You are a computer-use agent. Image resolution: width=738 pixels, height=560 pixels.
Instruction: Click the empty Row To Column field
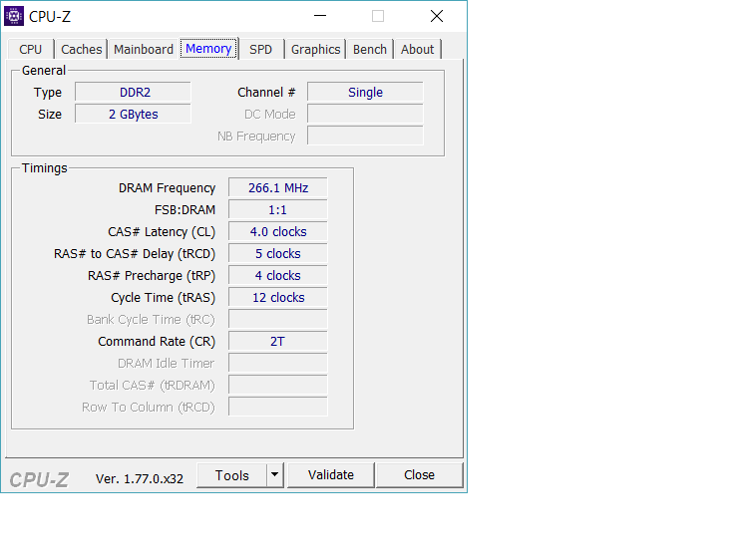coord(278,407)
